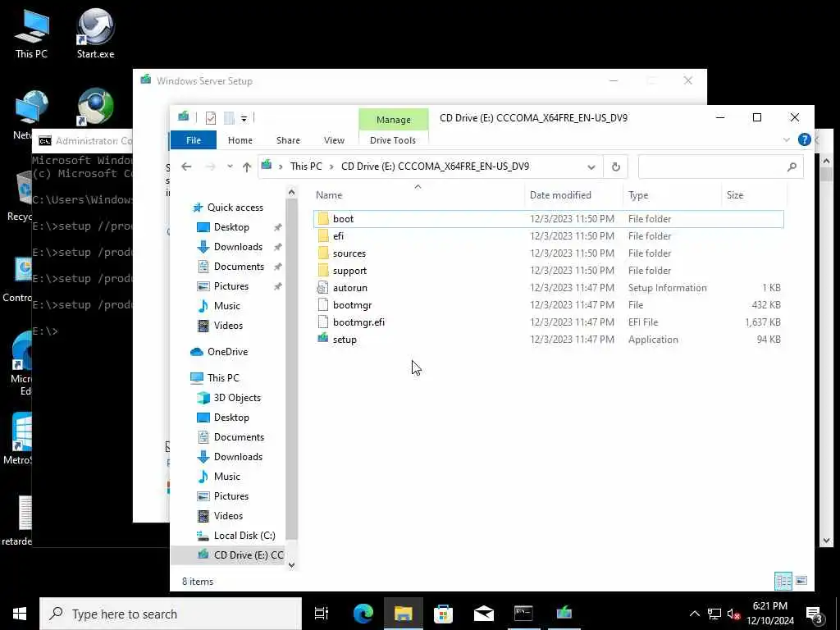Open the Windows Start menu
This screenshot has width=840, height=630.
[x=20, y=614]
